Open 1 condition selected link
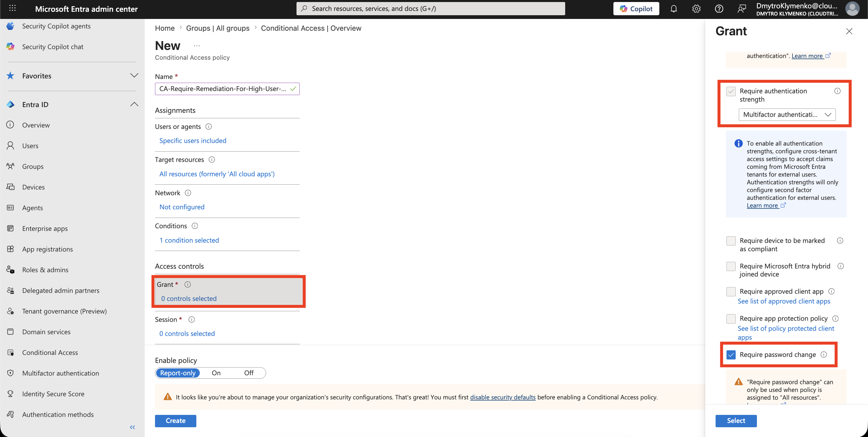This screenshot has height=437, width=868. 189,240
